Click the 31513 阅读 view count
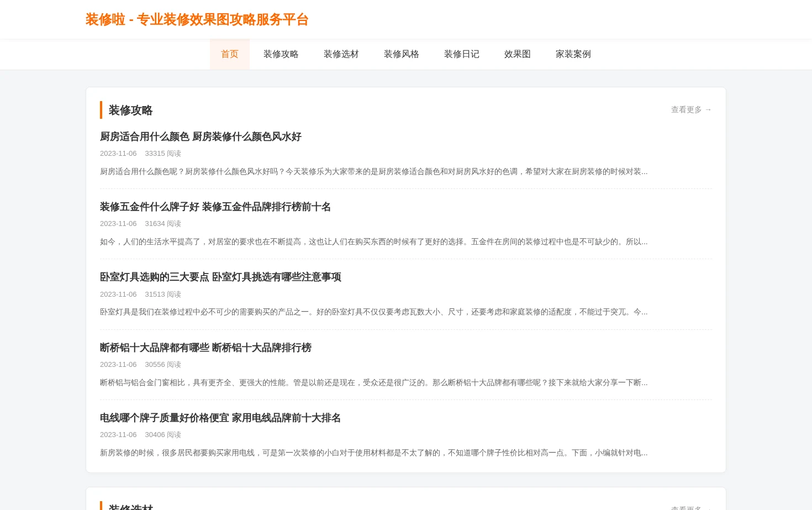This screenshot has height=510, width=812. tap(163, 295)
